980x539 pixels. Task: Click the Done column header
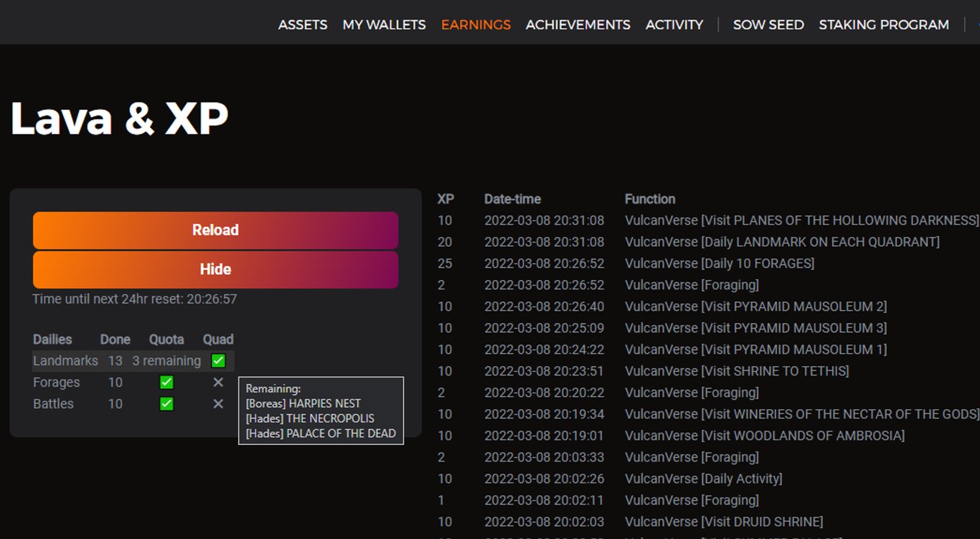pos(116,339)
